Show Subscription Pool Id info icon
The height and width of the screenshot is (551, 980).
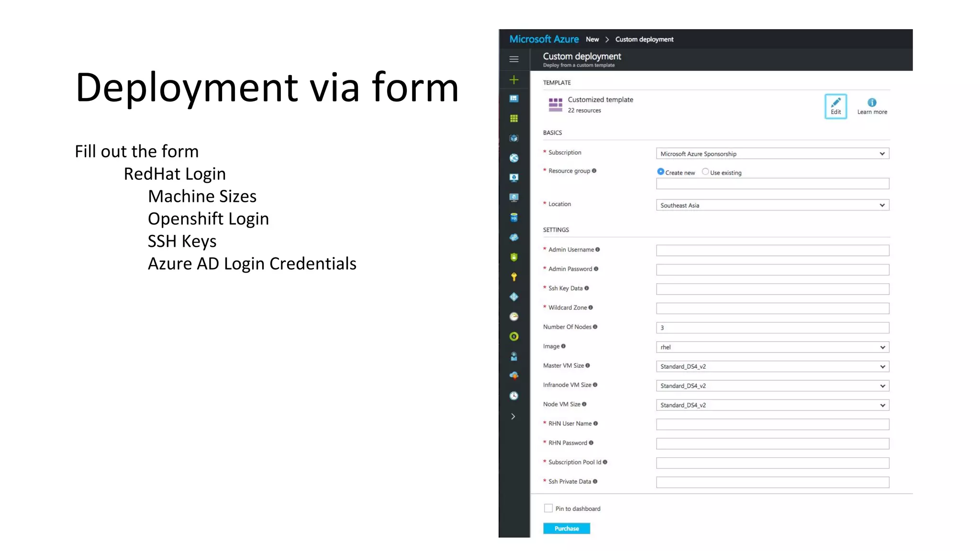pos(605,462)
